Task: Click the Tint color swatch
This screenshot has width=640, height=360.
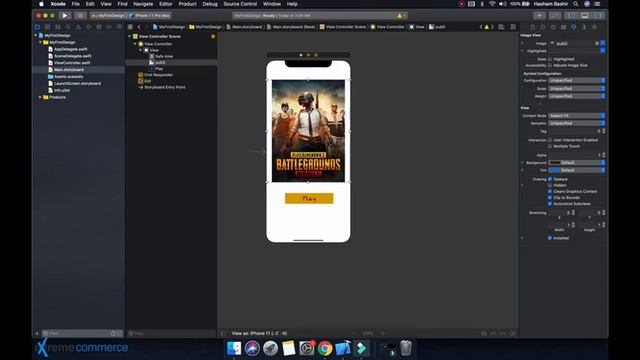Action: pyautogui.click(x=554, y=170)
